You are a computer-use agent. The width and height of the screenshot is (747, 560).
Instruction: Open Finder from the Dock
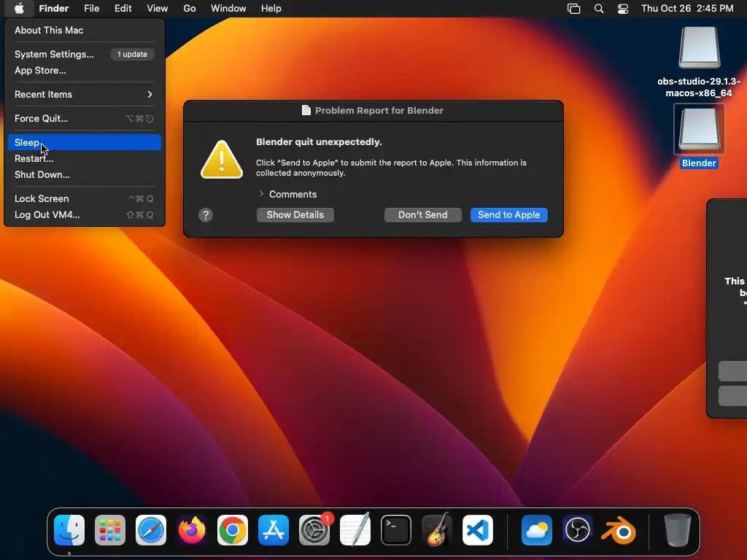[69, 530]
